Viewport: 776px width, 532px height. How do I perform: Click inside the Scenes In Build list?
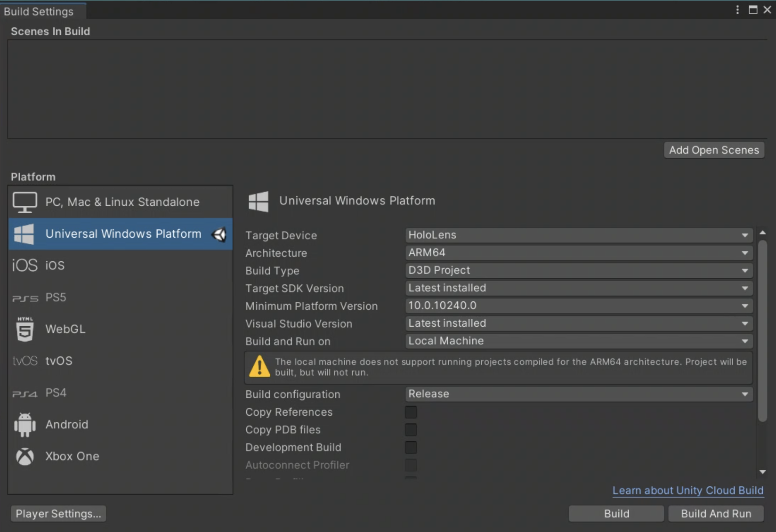[387, 89]
